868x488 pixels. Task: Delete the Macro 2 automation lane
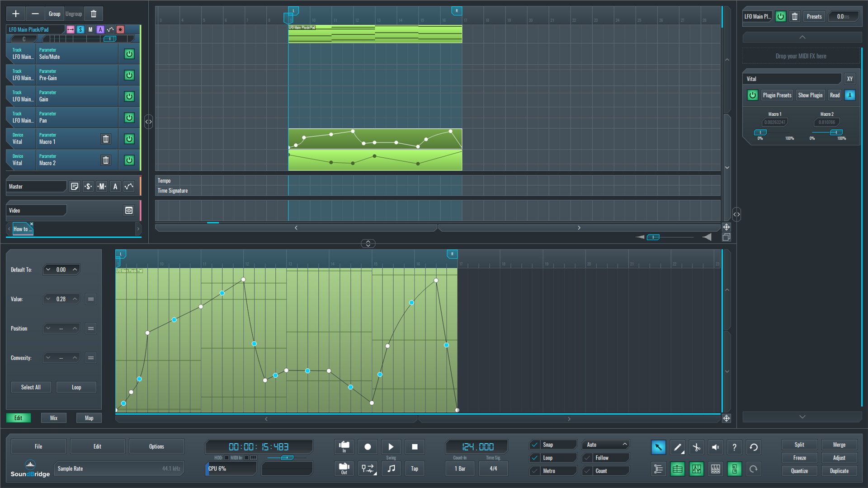tap(106, 160)
